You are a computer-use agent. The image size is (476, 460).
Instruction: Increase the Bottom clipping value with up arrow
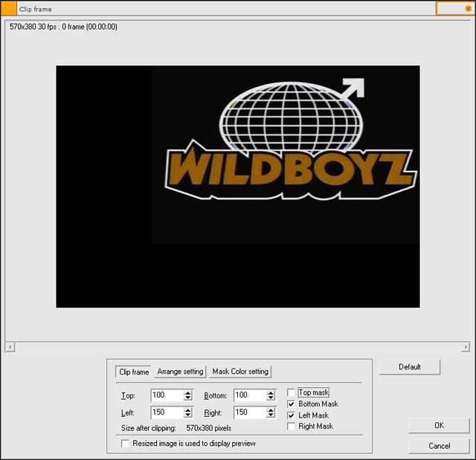point(271,392)
